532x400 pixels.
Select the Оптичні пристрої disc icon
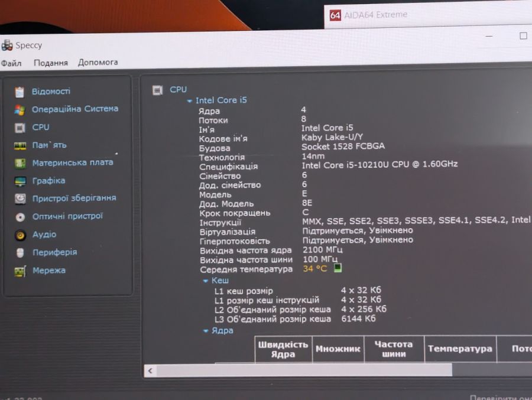(x=20, y=217)
